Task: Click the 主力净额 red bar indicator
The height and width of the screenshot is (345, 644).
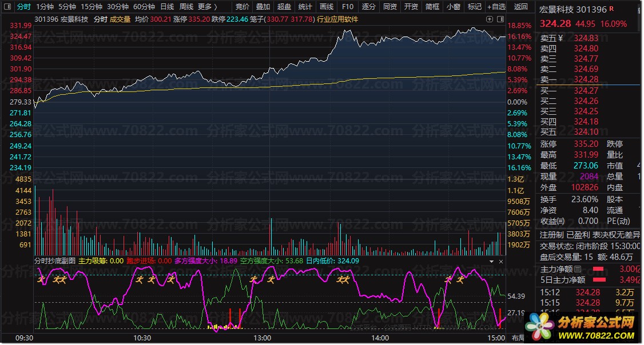Action: [598, 269]
